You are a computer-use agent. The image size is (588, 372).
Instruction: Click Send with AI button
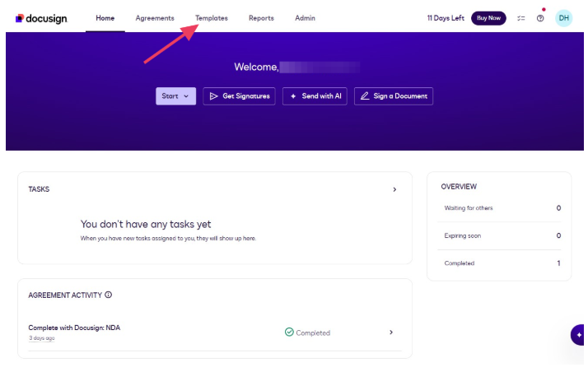(x=315, y=96)
